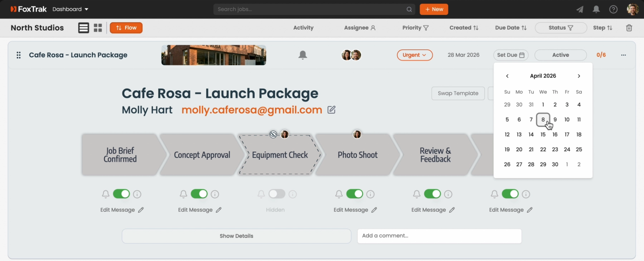Open the Priority filter
The width and height of the screenshot is (644, 261).
[415, 28]
